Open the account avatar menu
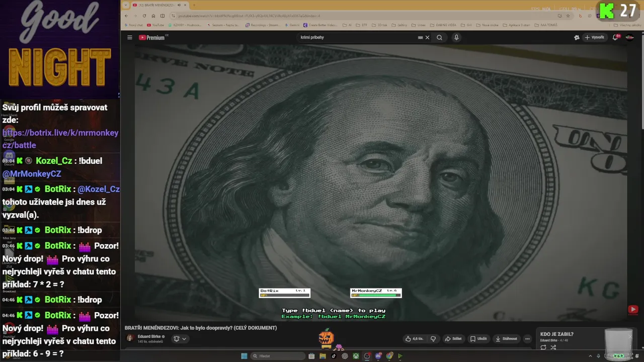This screenshot has height=362, width=644. point(629,37)
